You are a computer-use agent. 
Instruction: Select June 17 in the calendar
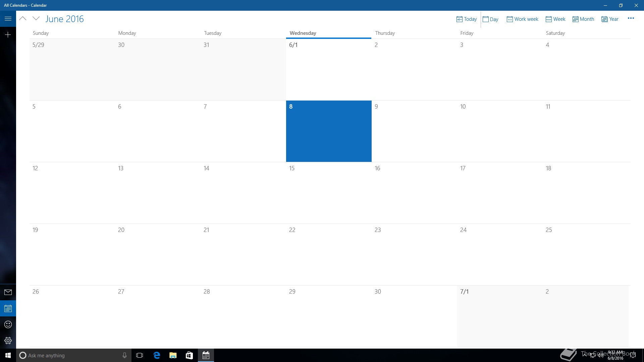click(500, 193)
